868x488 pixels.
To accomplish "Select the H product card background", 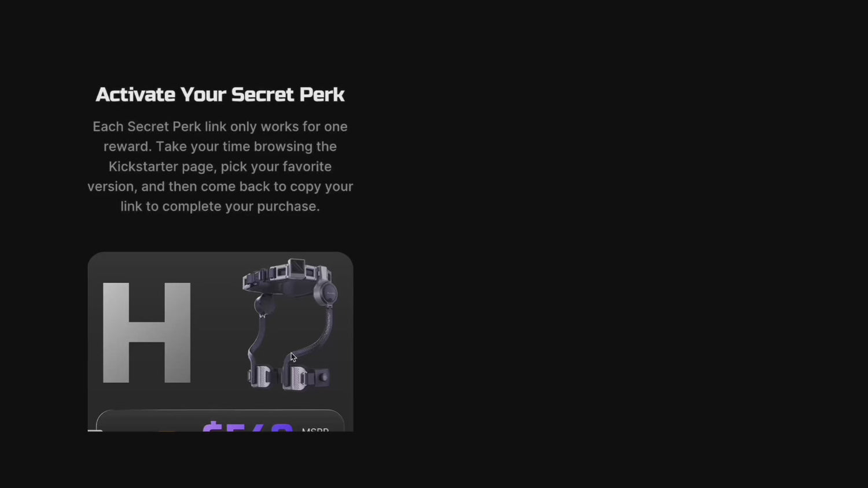I will [x=220, y=341].
